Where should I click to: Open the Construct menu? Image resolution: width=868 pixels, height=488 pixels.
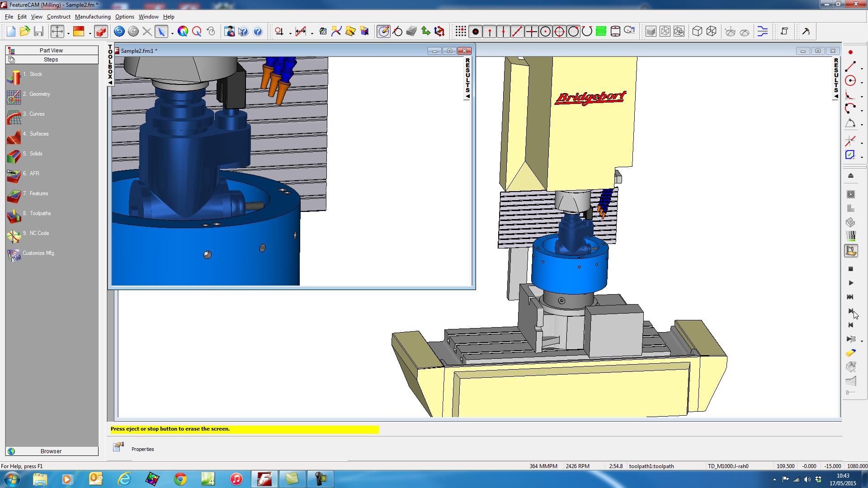coord(58,17)
